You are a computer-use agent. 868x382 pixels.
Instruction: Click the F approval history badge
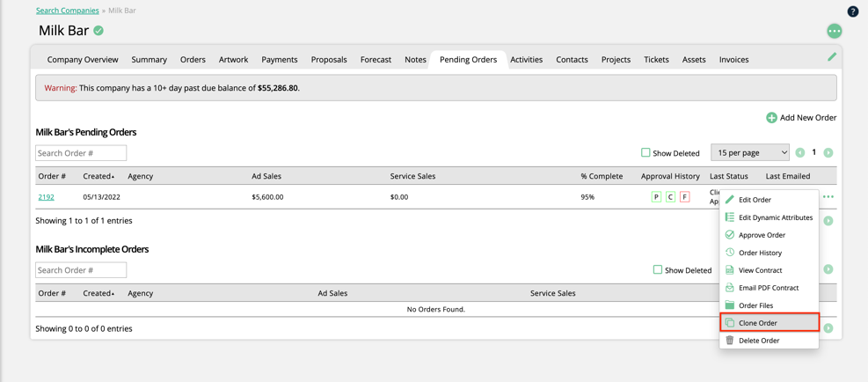[x=685, y=197]
